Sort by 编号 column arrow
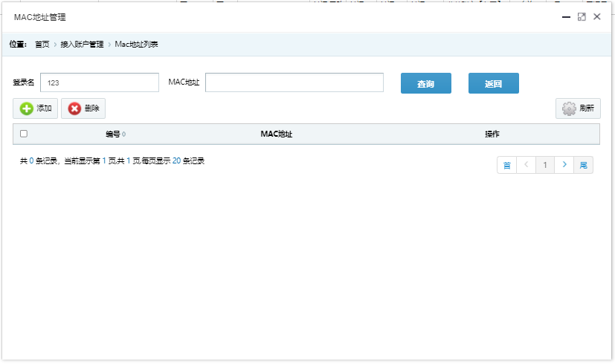This screenshot has height=364, width=615. click(124, 134)
